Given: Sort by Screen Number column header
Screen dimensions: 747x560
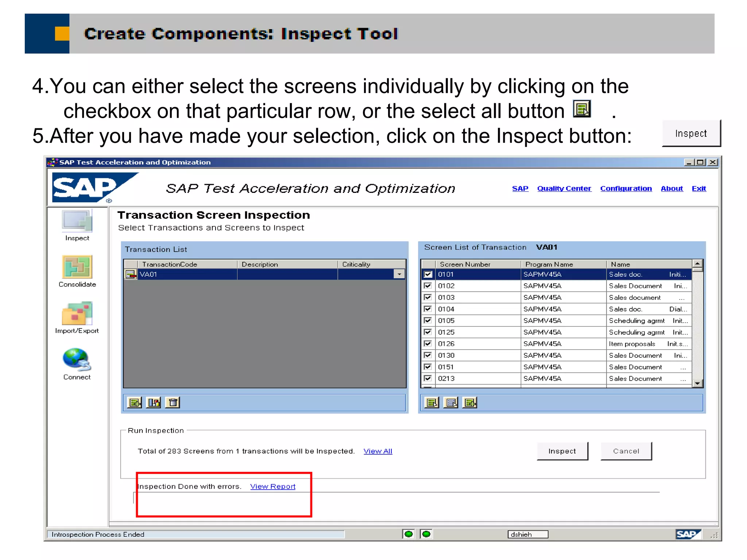Looking at the screenshot, I should pos(478,264).
